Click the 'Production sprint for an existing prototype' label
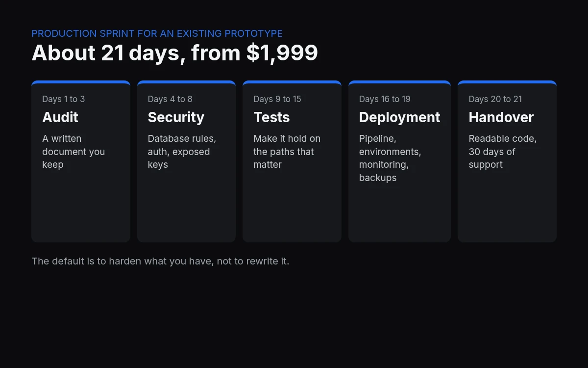Screen dimensions: 588x368 tap(157, 33)
